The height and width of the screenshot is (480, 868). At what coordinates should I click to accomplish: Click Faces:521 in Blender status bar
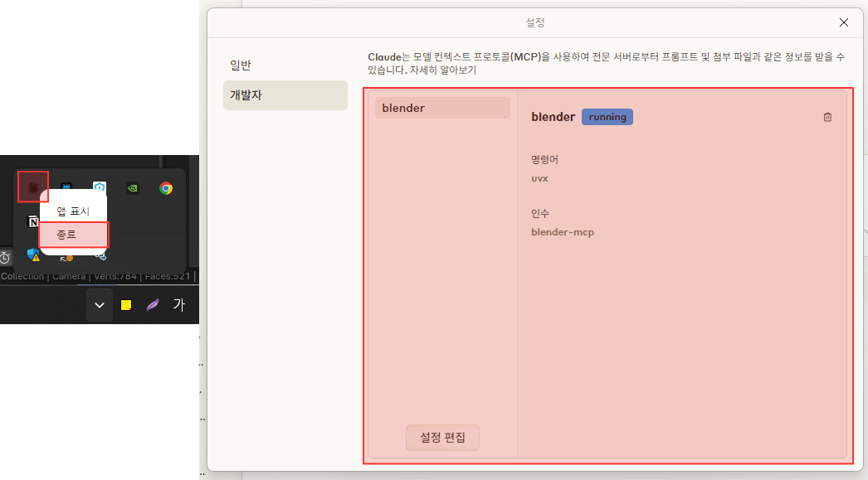[x=167, y=276]
